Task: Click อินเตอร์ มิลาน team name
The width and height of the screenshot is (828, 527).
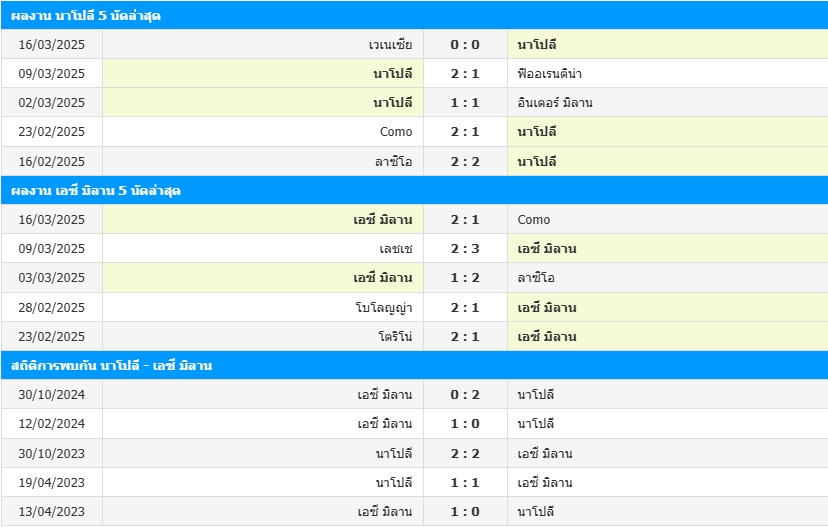Action: 554,102
